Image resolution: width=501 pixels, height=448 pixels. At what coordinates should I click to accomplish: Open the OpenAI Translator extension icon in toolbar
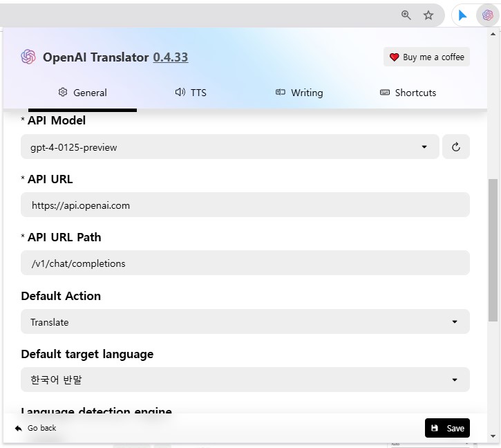tap(488, 15)
